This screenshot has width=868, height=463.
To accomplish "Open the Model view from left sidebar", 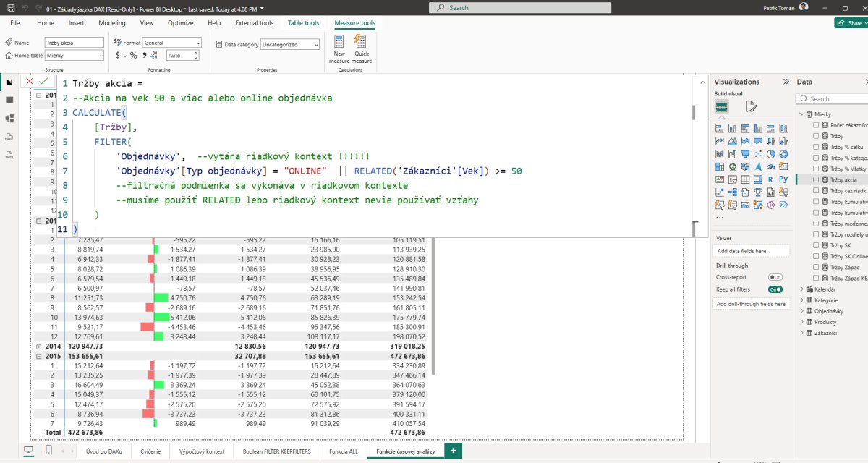I will pyautogui.click(x=9, y=118).
